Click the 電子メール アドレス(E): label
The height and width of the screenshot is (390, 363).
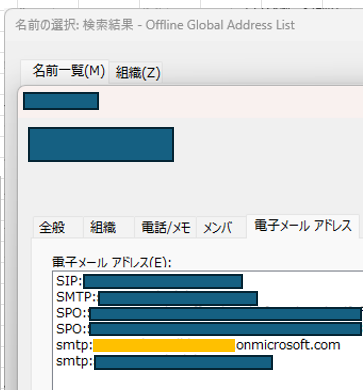click(112, 262)
